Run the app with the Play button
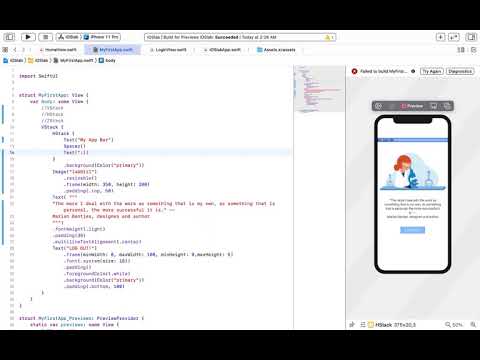 [x=28, y=37]
